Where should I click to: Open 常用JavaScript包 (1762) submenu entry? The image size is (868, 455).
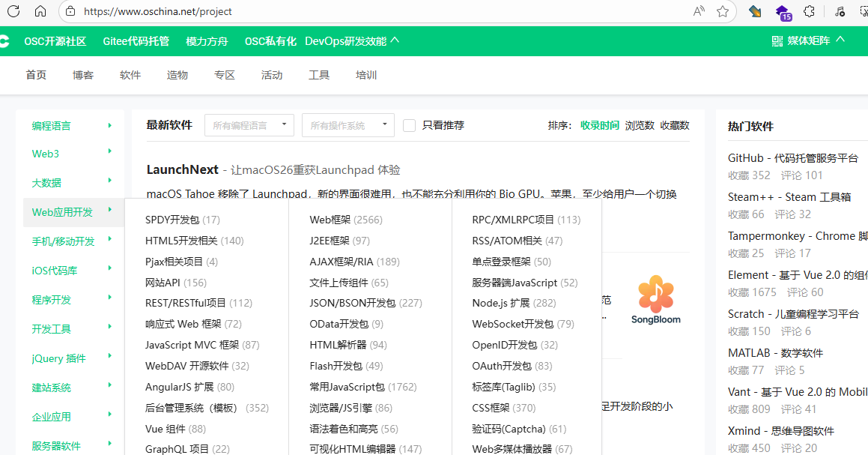tap(363, 387)
